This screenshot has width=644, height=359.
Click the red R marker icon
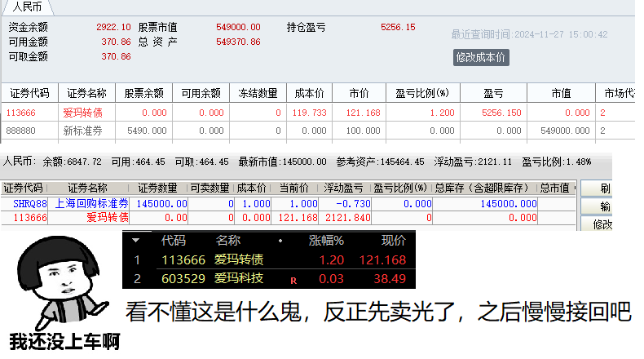(293, 281)
